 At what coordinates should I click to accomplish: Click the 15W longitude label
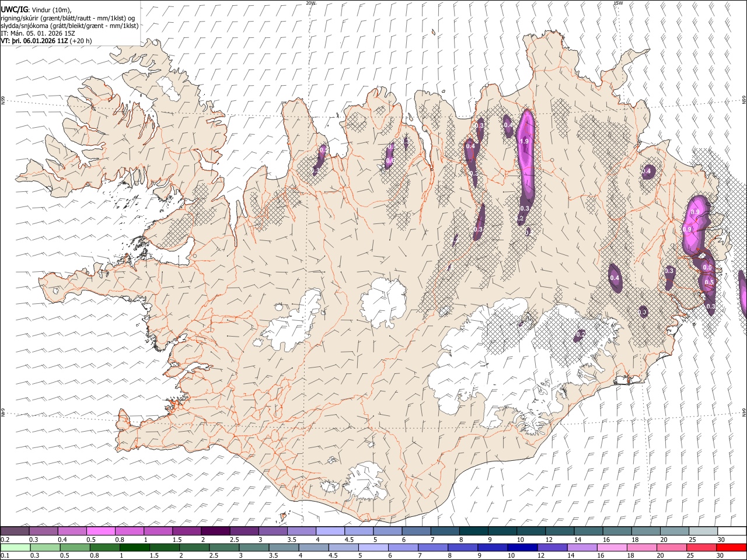click(x=618, y=3)
